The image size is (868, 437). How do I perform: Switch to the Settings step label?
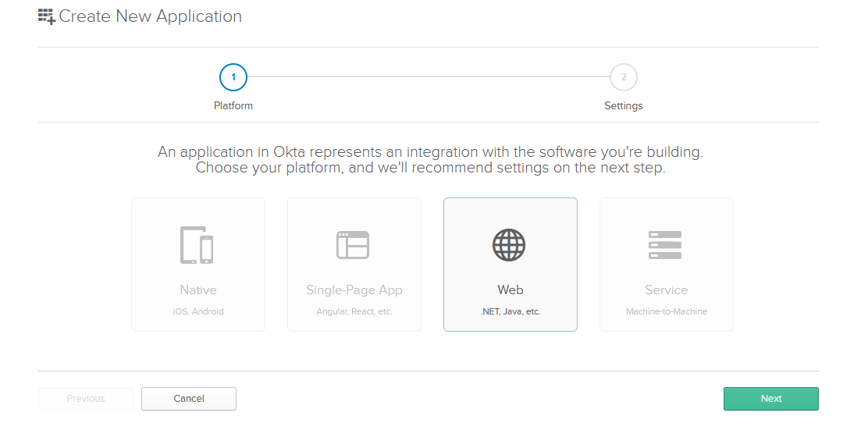pyautogui.click(x=624, y=105)
